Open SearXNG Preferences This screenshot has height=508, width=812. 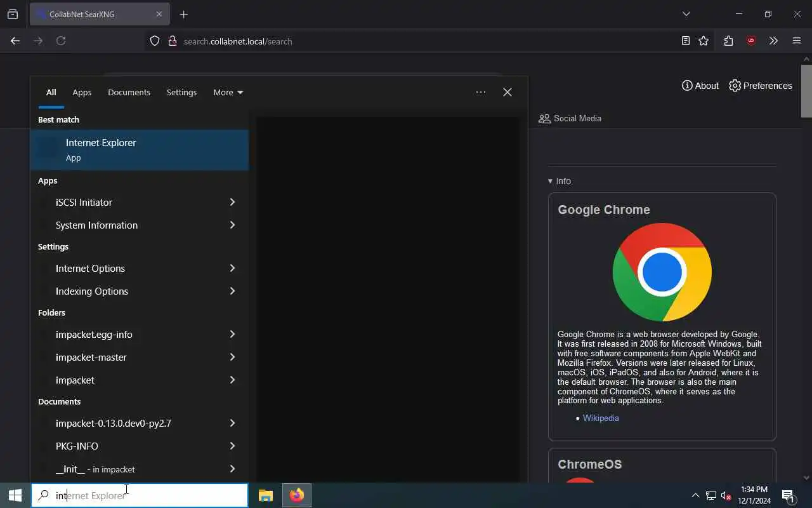[761, 86]
